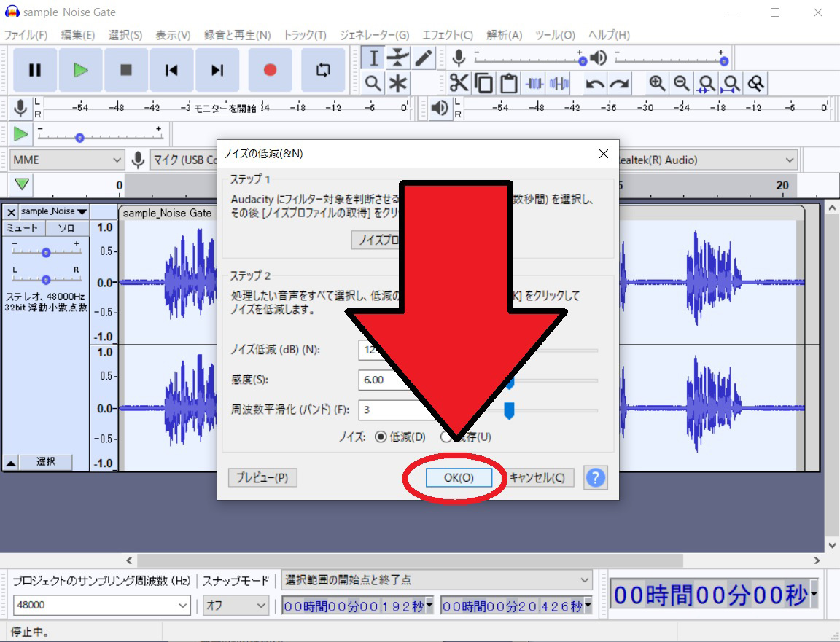Click the recording volume slider knob
The height and width of the screenshot is (642, 840).
point(583,61)
